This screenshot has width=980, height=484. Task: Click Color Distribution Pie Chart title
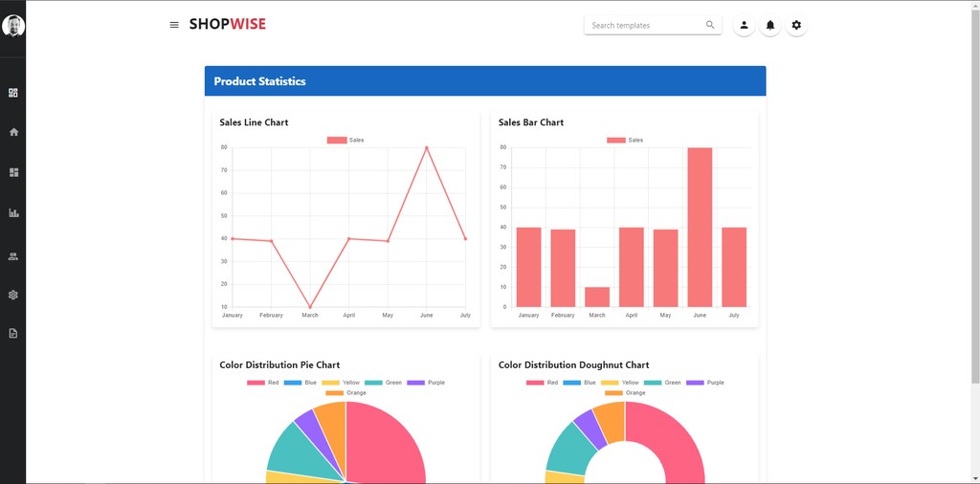coord(279,364)
